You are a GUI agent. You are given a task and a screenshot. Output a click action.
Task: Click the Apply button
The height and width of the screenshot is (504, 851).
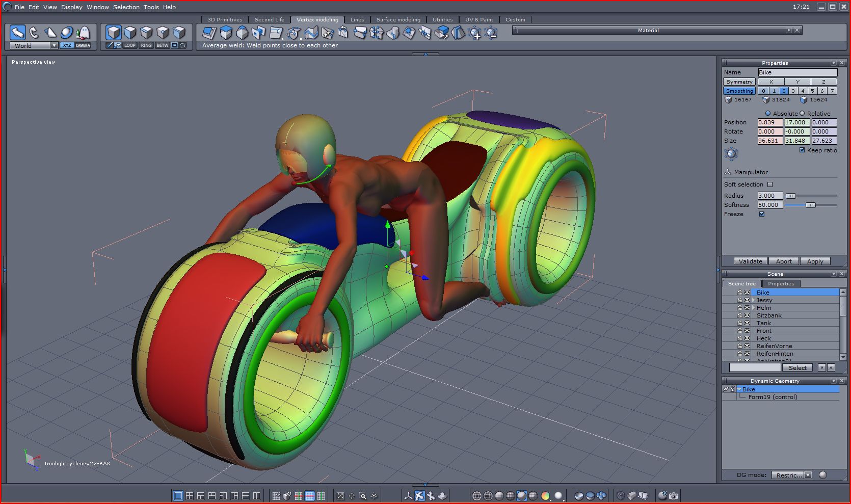pos(815,261)
